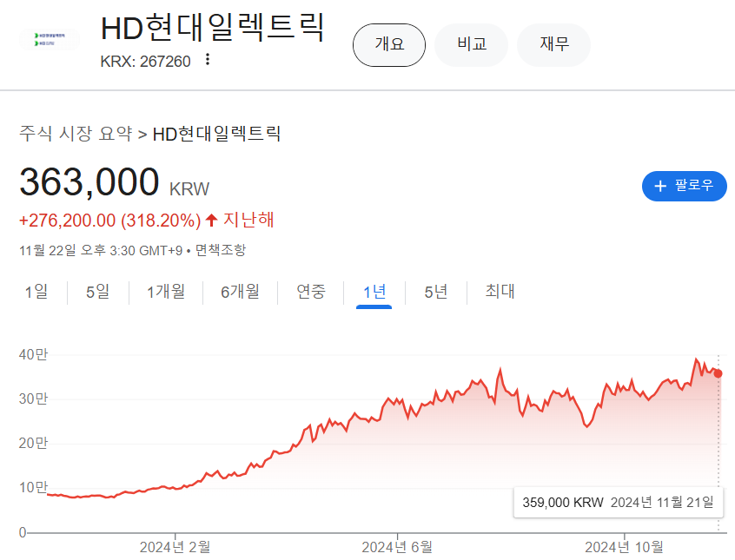735x560 pixels.
Task: Select the 1개월 time range
Action: click(166, 292)
